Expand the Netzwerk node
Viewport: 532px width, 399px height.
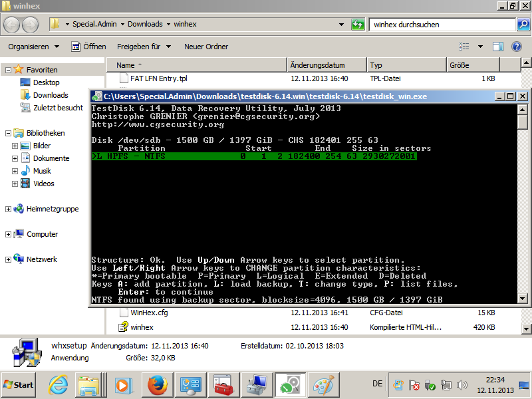pyautogui.click(x=8, y=259)
